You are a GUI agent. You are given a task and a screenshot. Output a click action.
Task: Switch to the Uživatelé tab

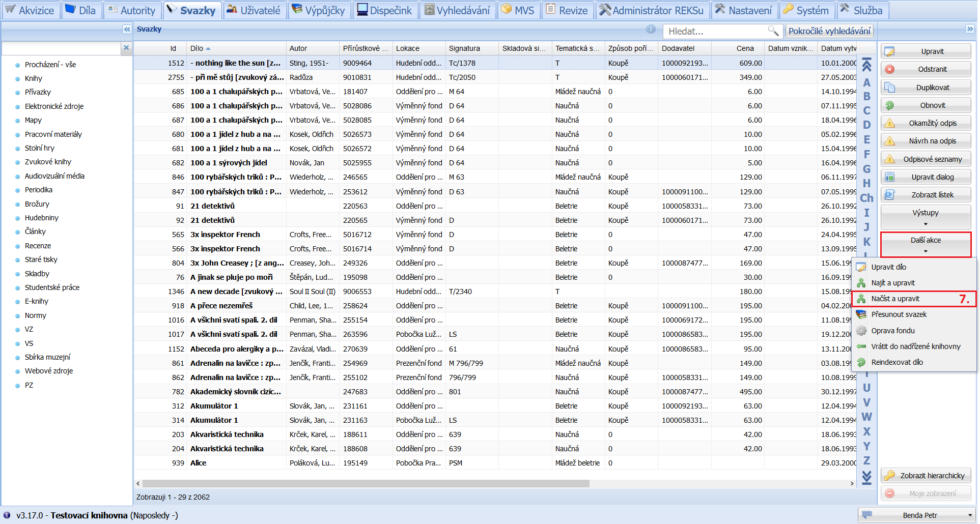click(x=254, y=10)
